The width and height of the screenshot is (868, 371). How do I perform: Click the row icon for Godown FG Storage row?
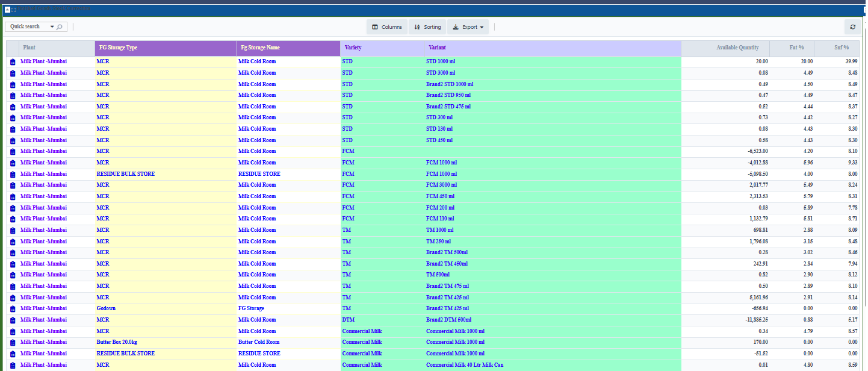(13, 309)
